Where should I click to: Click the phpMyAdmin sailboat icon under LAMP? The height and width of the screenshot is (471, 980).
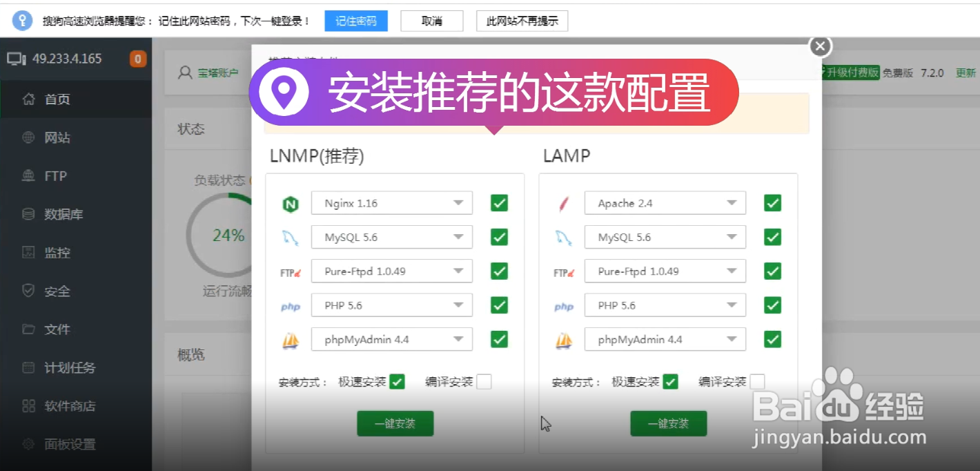point(564,340)
